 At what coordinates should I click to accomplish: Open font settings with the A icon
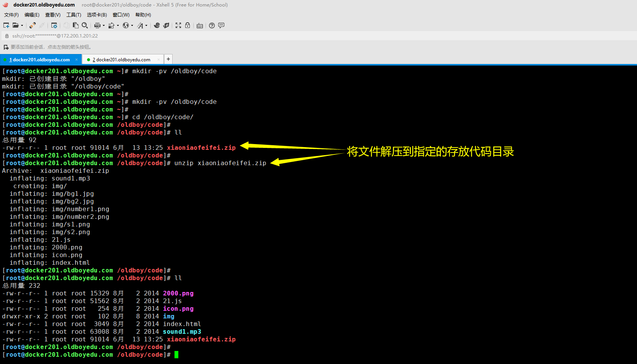141,25
